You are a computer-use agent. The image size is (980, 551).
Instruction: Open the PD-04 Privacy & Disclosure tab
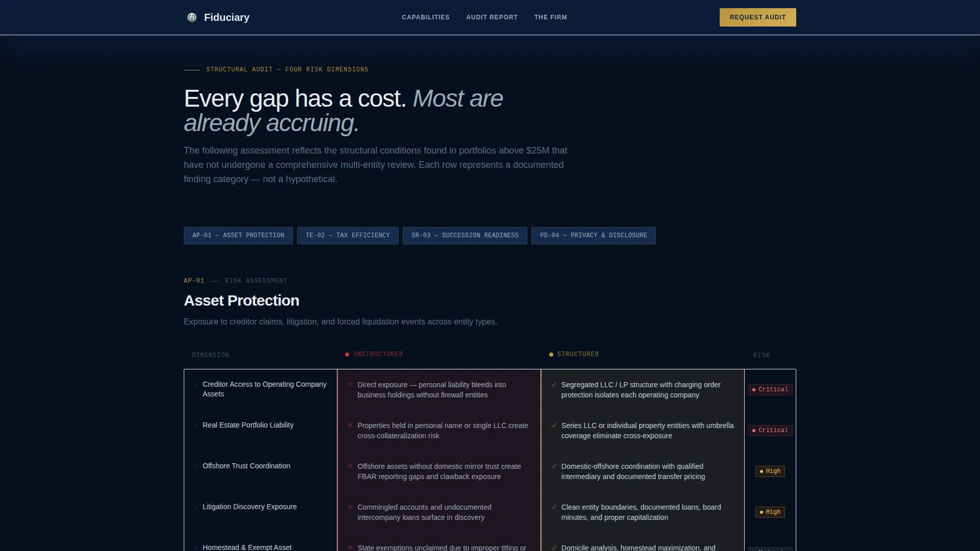point(594,236)
